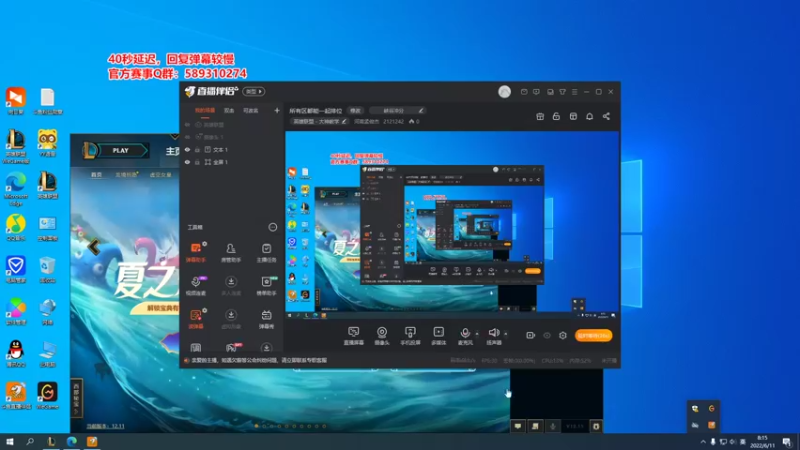Click the title input field with pencil
Viewport: 800px width, 450px height.
pyautogui.click(x=397, y=111)
